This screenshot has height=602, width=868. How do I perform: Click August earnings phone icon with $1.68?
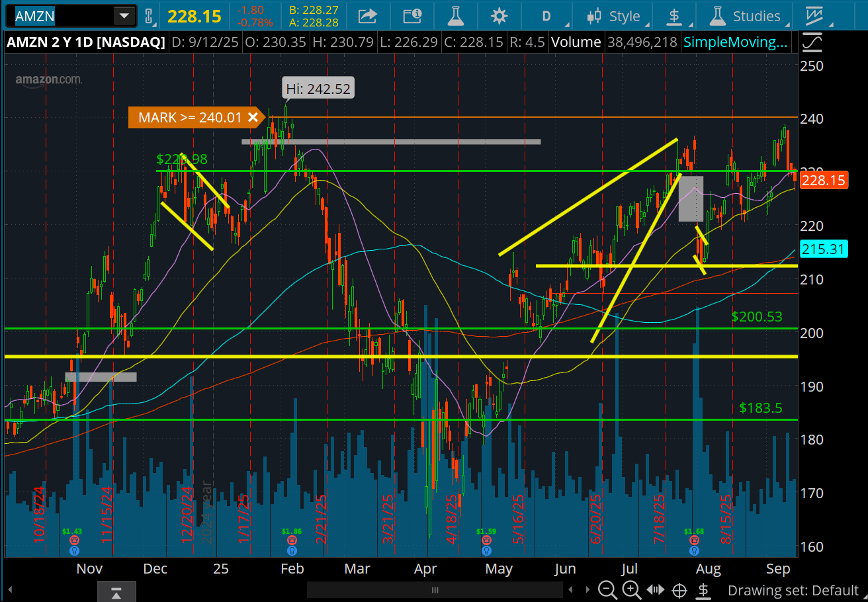(x=694, y=540)
